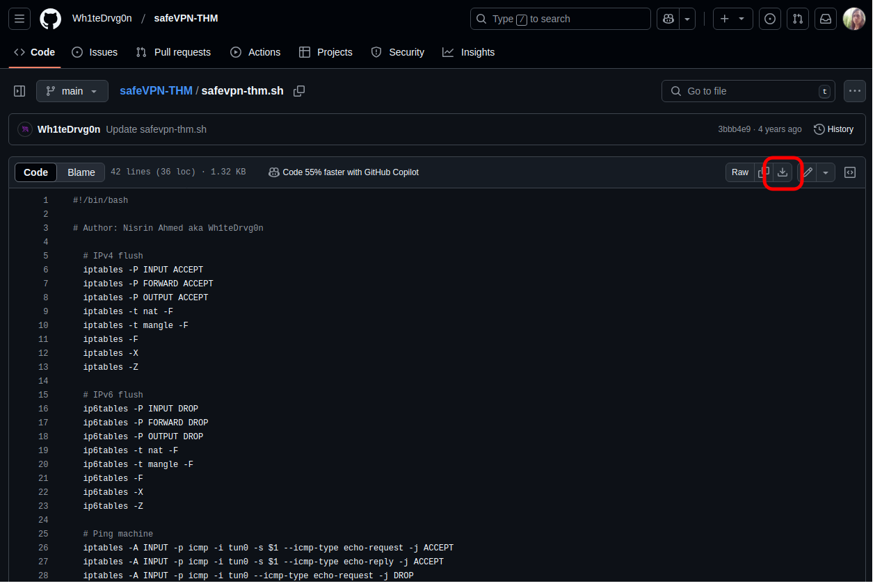View issues icon in the top header
This screenshot has width=882, height=588.
[x=770, y=19]
